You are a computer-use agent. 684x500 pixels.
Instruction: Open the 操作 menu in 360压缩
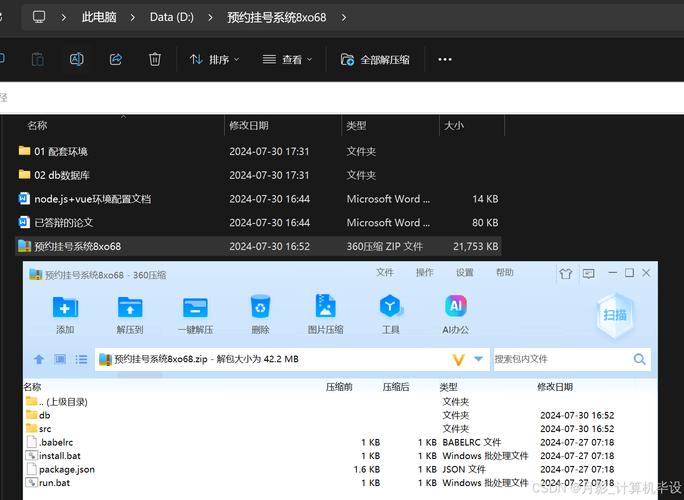tap(424, 273)
